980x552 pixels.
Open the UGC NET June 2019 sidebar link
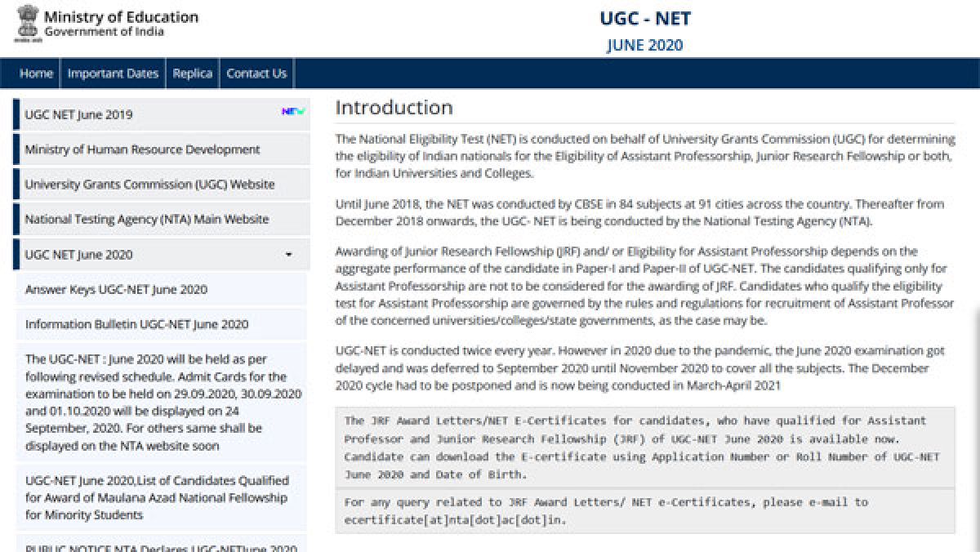[x=78, y=114]
